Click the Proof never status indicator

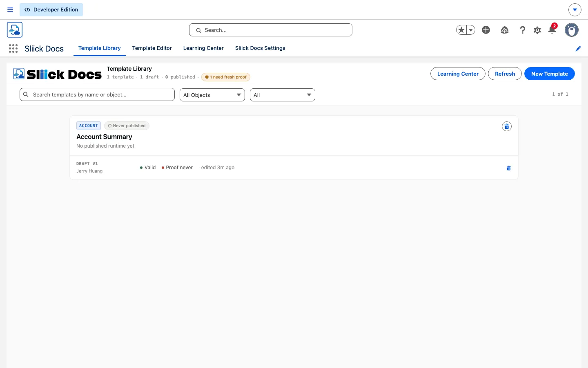coord(177,168)
